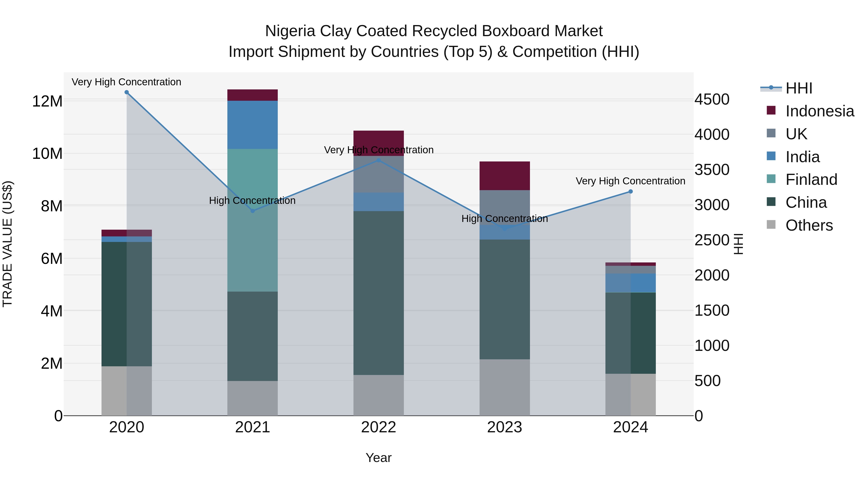The width and height of the screenshot is (868, 488).
Task: Click the India segment in 2024 bar
Action: 631,283
